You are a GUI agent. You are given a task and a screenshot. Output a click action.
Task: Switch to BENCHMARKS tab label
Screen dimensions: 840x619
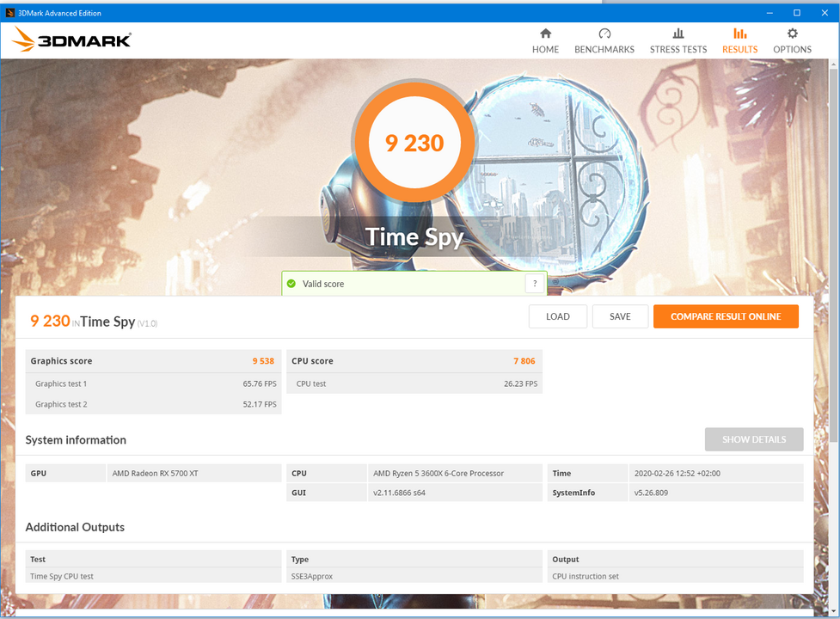[604, 49]
